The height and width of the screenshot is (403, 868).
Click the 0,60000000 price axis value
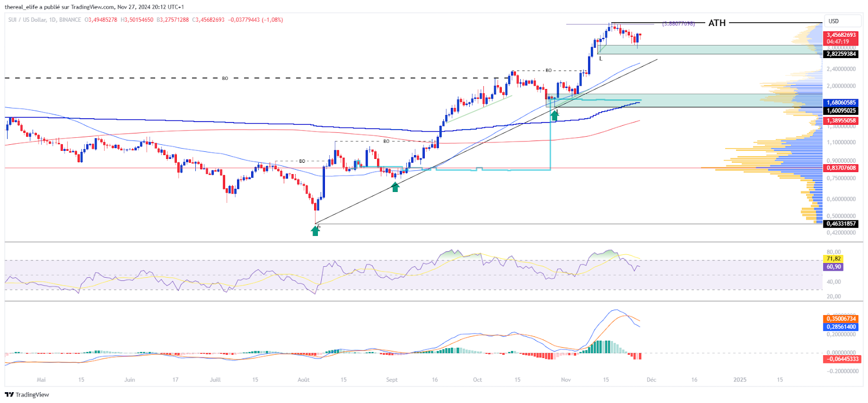(x=841, y=199)
